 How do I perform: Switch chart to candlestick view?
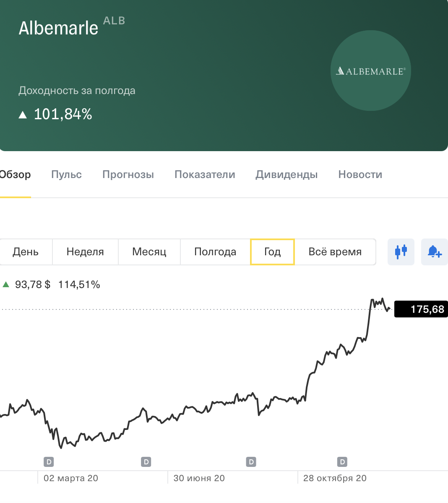click(401, 252)
